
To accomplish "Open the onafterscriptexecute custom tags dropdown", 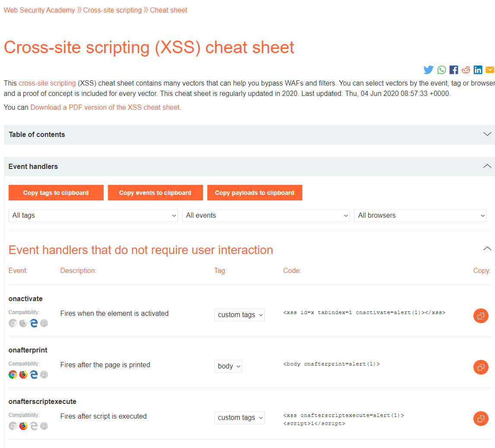I will (x=239, y=418).
